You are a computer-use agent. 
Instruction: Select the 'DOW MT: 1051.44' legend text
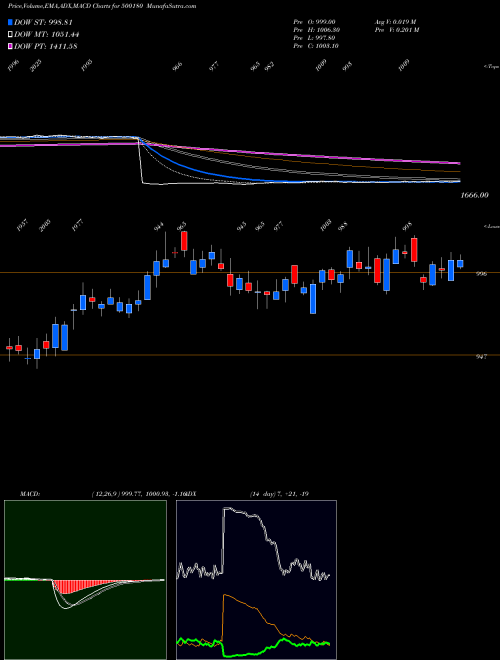click(47, 35)
